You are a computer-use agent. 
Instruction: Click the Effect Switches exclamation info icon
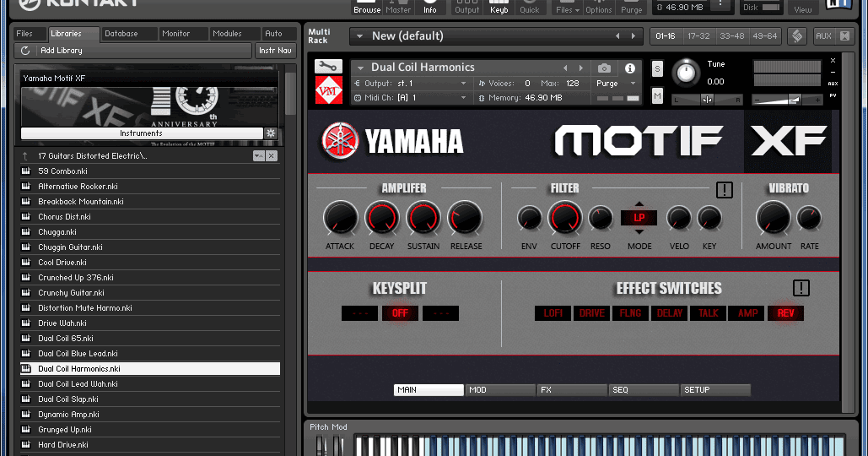pos(801,288)
